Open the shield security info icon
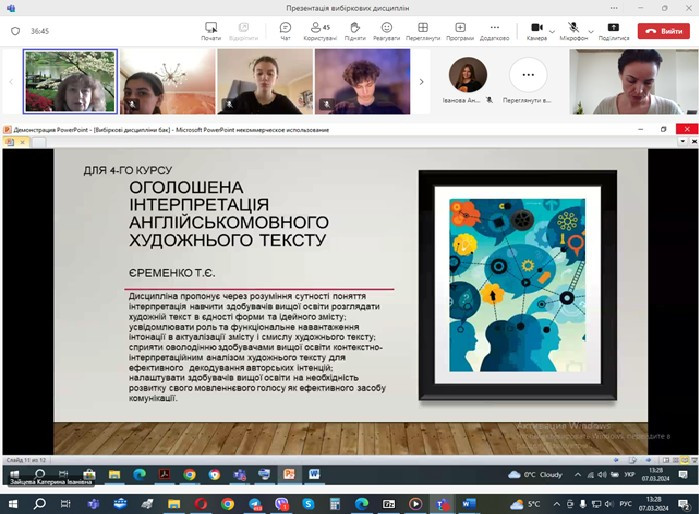699x514 pixels. pos(15,31)
